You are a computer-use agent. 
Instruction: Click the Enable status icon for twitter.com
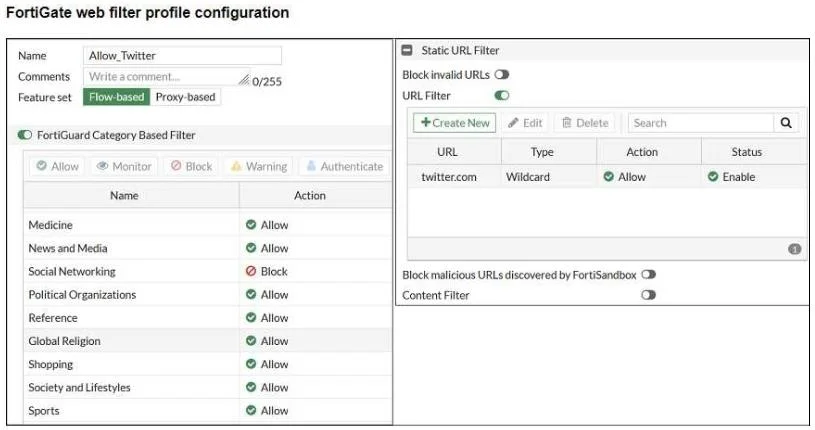713,177
